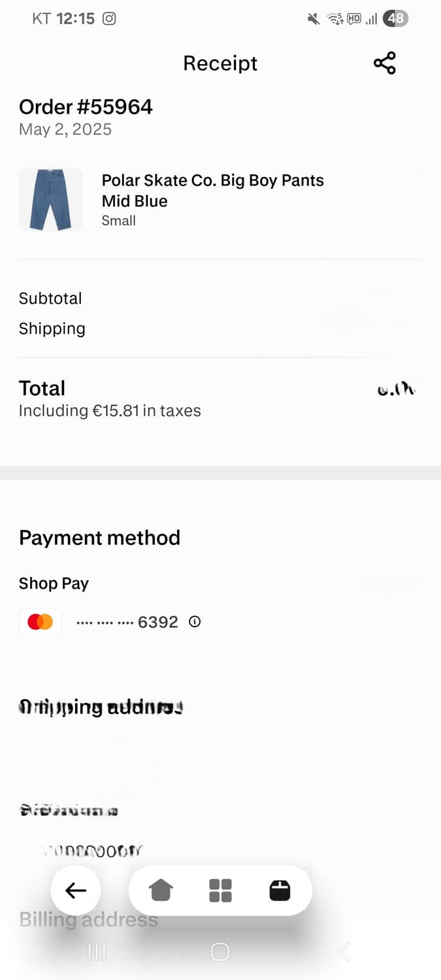
Task: Open Polar Skate Co. Big Boy Pants item
Action: 212,190
